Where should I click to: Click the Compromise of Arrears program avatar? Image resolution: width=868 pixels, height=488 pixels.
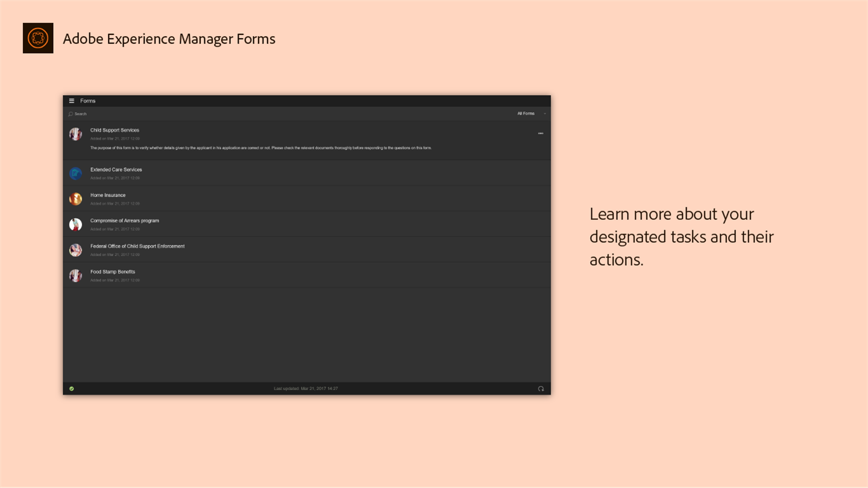point(75,224)
